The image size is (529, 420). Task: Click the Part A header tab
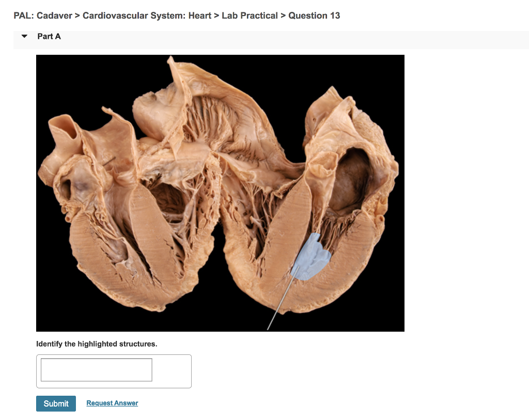pyautogui.click(x=49, y=36)
